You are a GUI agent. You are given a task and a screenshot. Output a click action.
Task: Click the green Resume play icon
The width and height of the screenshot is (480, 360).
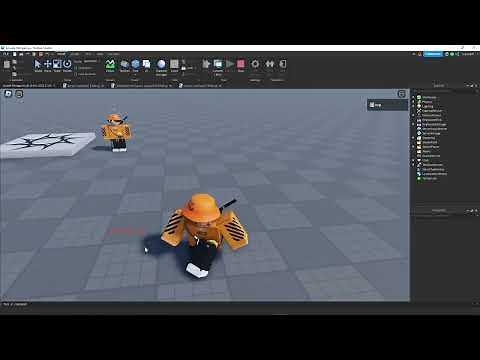tap(229, 64)
